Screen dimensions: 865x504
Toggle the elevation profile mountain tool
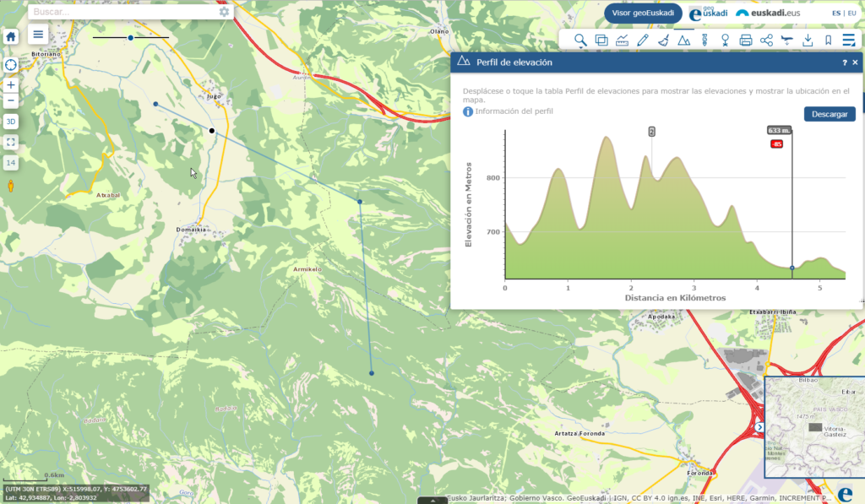click(x=684, y=41)
